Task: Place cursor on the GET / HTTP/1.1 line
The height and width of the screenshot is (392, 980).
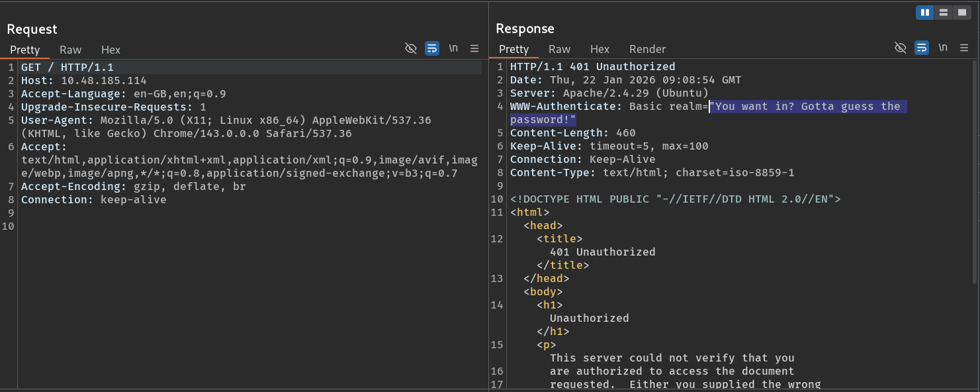Action: click(67, 68)
